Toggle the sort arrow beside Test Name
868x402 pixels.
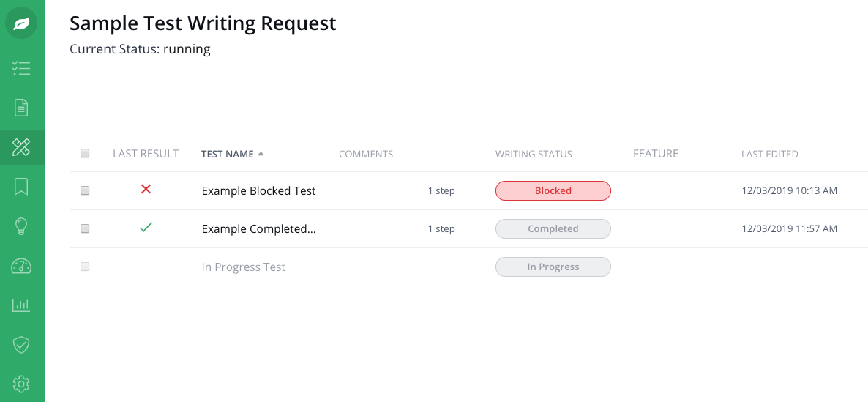[261, 153]
